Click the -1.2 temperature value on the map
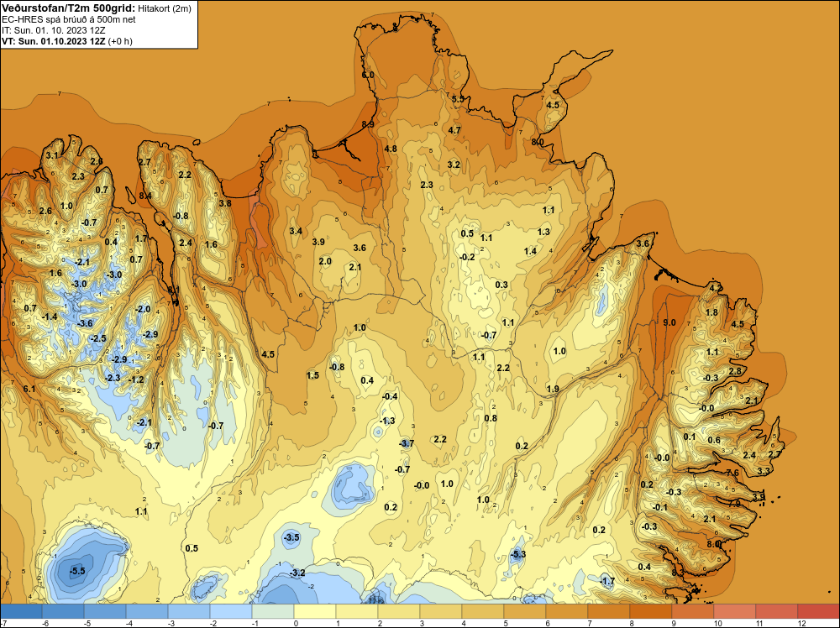The width and height of the screenshot is (840, 628). tap(136, 379)
